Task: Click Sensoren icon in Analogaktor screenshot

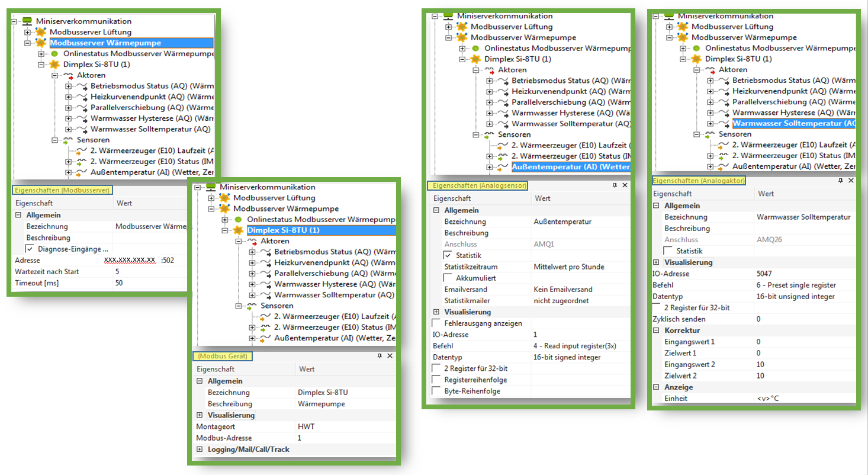Action: click(x=711, y=134)
